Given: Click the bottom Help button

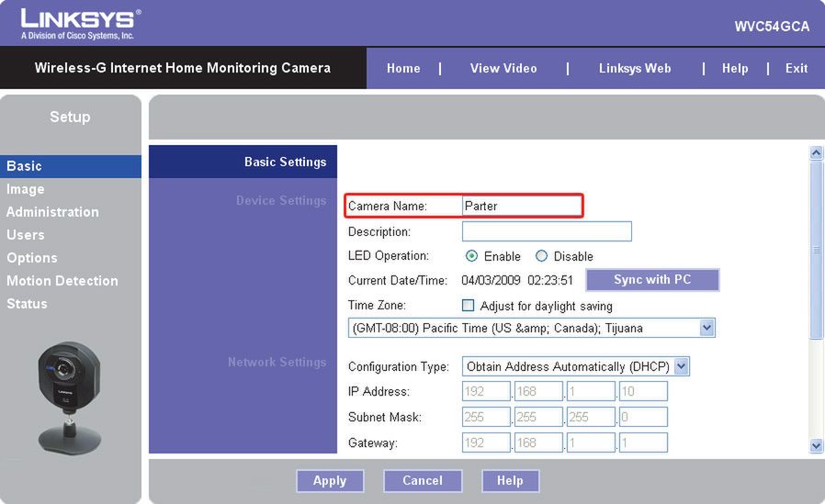Looking at the screenshot, I should coord(510,480).
